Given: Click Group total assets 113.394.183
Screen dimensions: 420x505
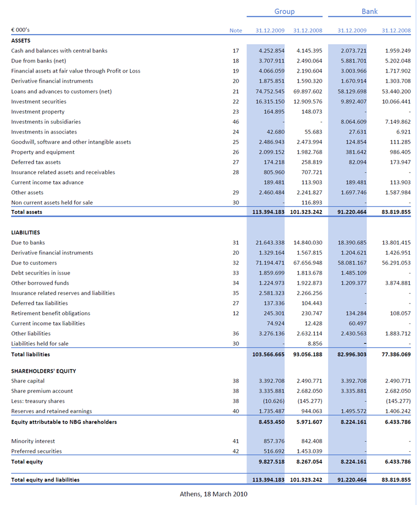Looking at the screenshot, I should [268, 212].
